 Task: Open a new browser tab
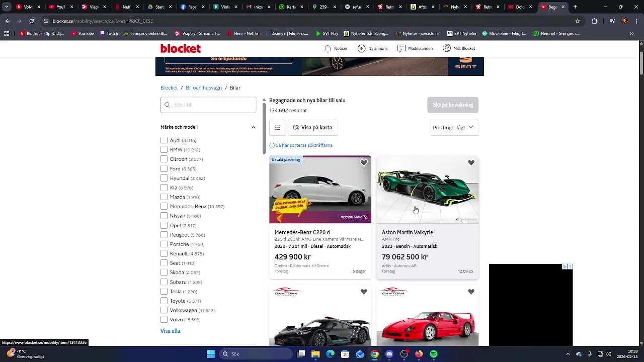coord(575,7)
